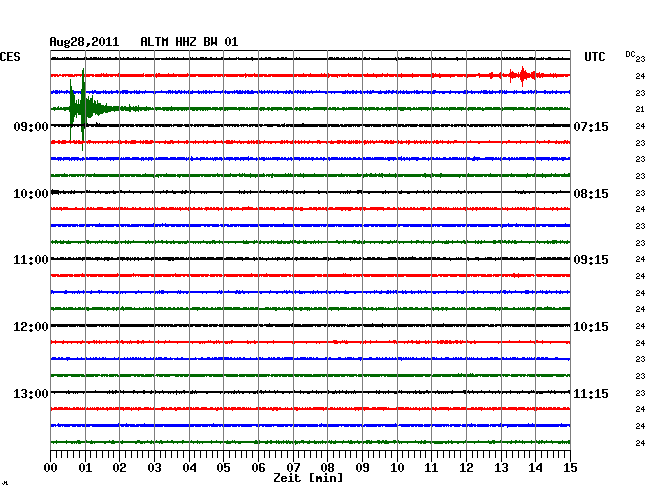Screen dimensions: 650x494
Task: Select the 13:00 local time label
Action: pyautogui.click(x=31, y=393)
